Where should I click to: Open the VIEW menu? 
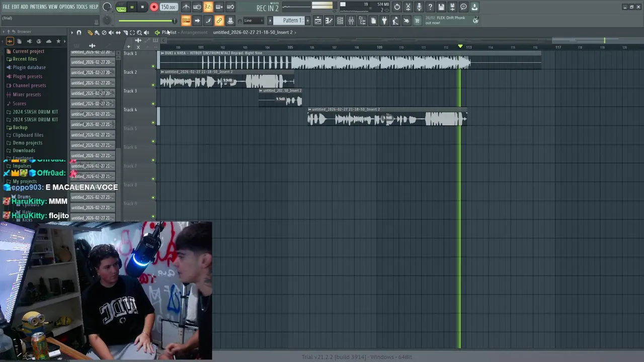pyautogui.click(x=53, y=7)
